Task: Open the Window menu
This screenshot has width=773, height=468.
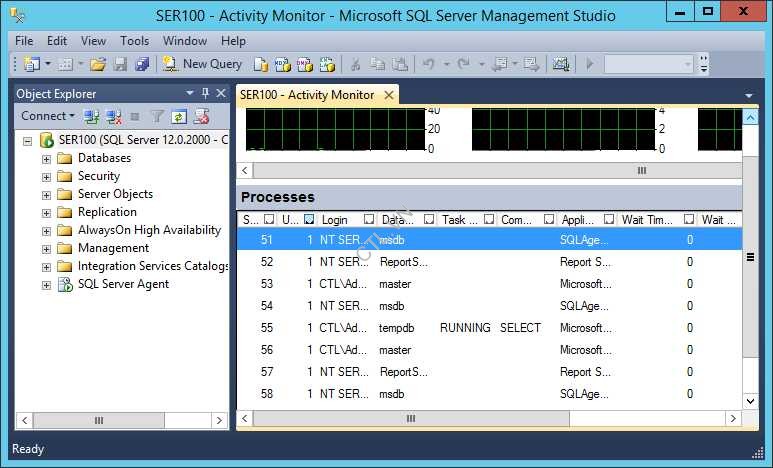Action: [185, 41]
